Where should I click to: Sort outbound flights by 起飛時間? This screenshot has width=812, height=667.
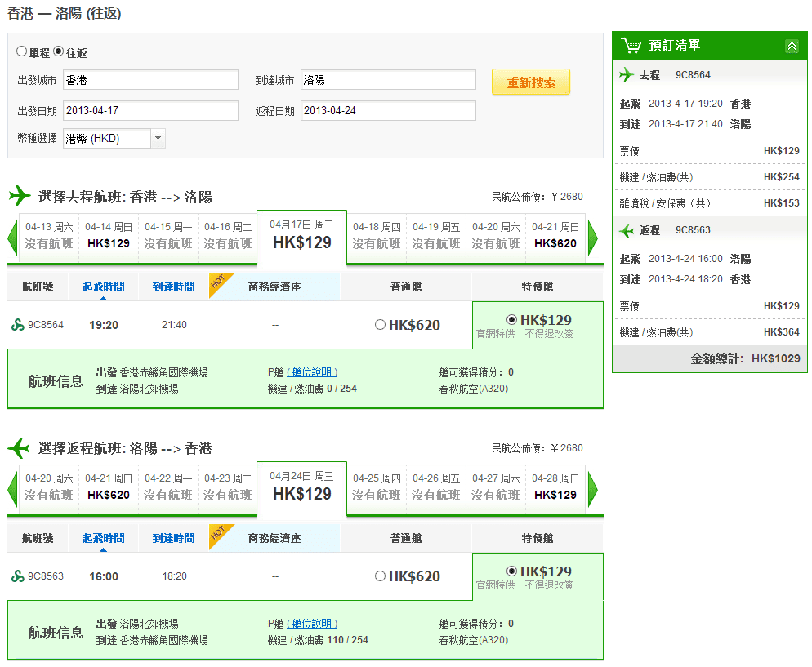pos(103,287)
